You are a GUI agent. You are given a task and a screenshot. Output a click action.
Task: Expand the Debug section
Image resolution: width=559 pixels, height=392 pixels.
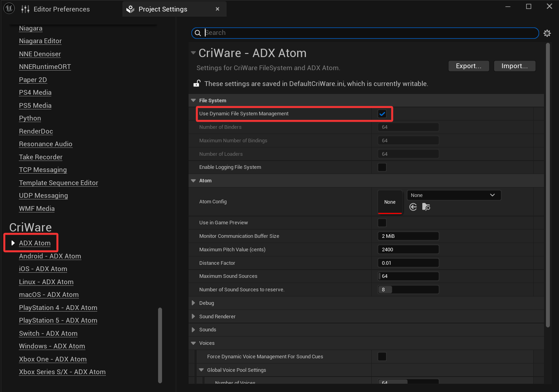[x=193, y=303]
